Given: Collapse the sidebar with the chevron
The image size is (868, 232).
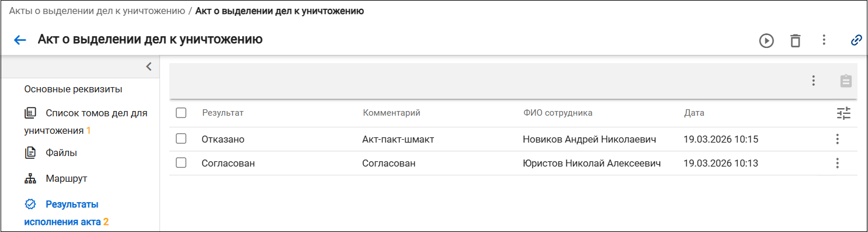Looking at the screenshot, I should [x=148, y=66].
